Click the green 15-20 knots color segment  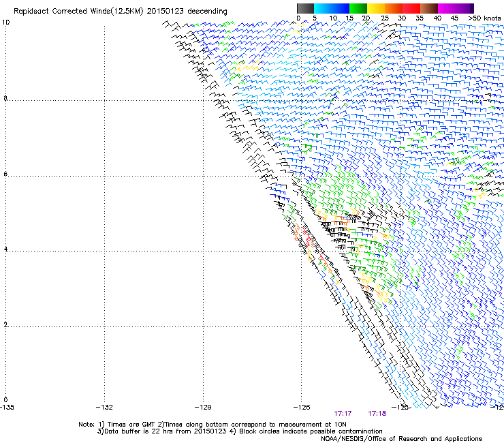pos(358,8)
